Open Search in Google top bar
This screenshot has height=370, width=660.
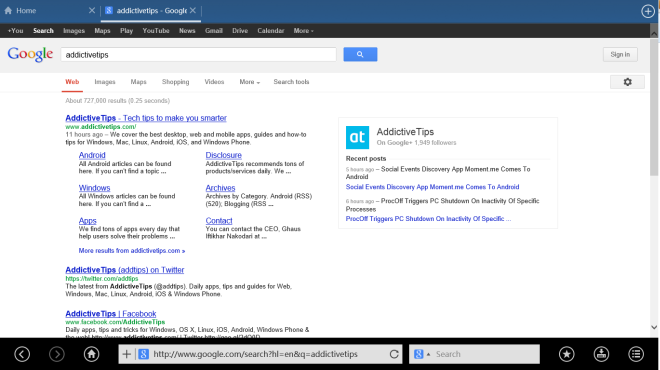tap(43, 31)
